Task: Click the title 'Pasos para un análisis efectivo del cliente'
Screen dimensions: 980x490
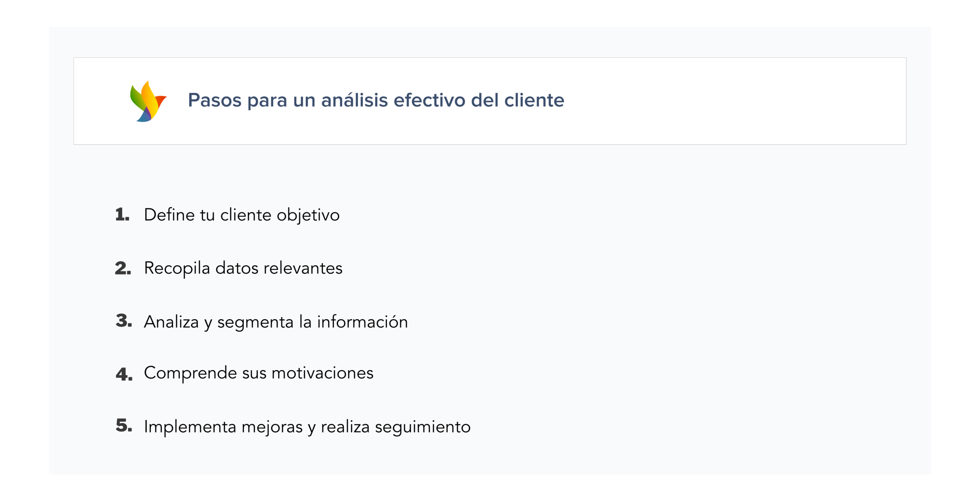Action: coord(376,100)
